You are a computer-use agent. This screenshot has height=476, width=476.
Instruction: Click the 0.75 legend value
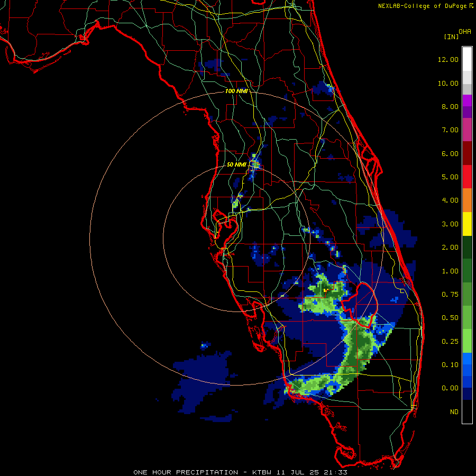[x=450, y=295]
